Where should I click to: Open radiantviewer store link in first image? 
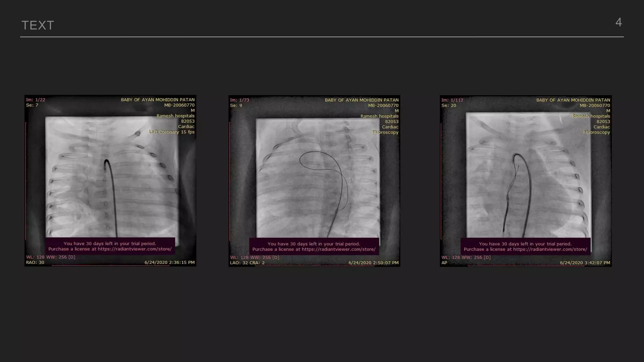coord(135,249)
